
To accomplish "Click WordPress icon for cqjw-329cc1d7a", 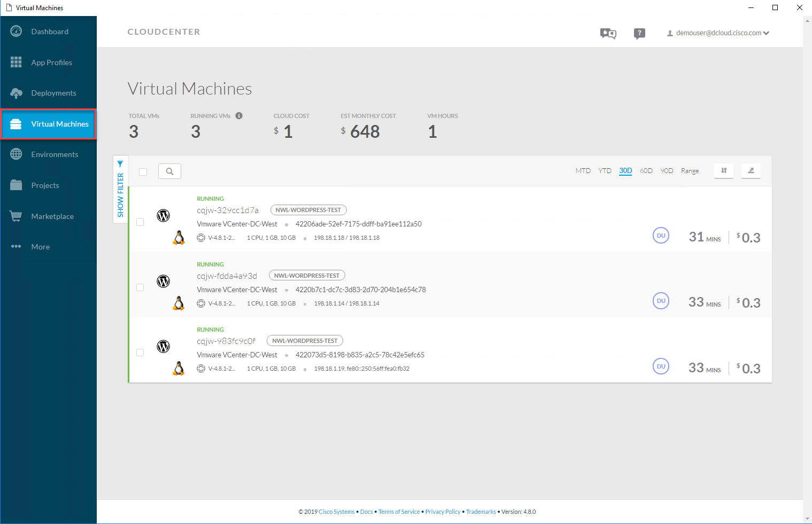I will pyautogui.click(x=163, y=215).
